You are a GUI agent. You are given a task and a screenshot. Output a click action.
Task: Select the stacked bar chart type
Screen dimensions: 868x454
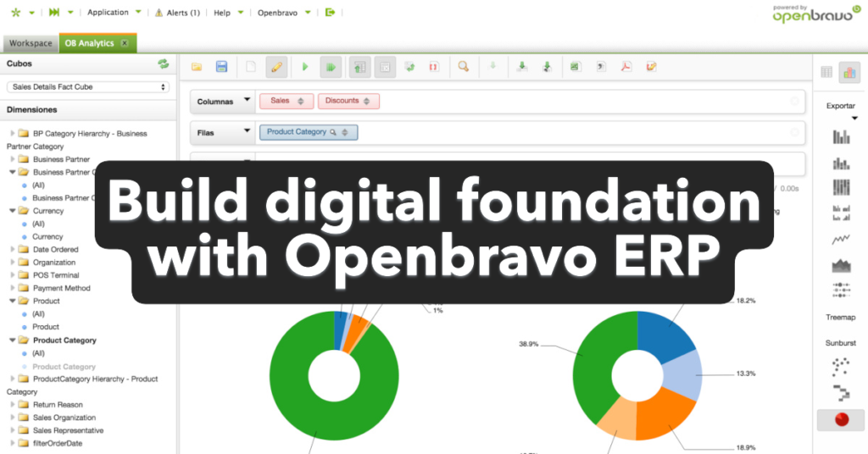coord(841,163)
